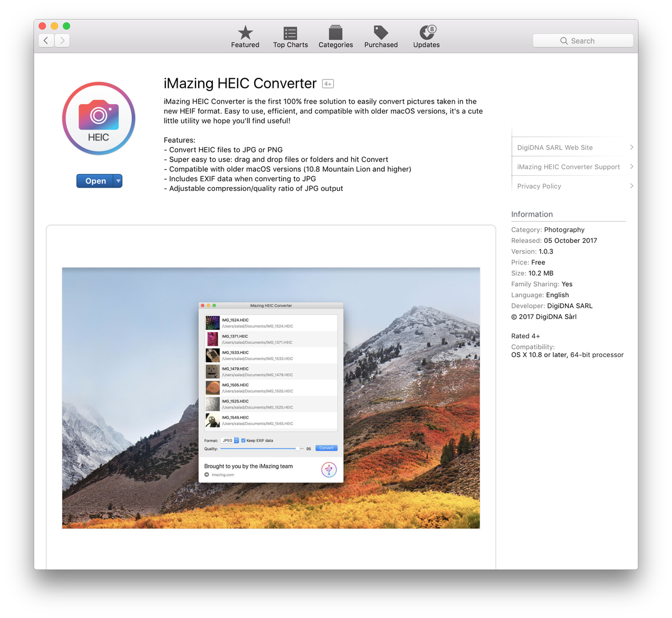This screenshot has width=672, height=618.
Task: Open the Top Charts list icon
Action: (290, 33)
